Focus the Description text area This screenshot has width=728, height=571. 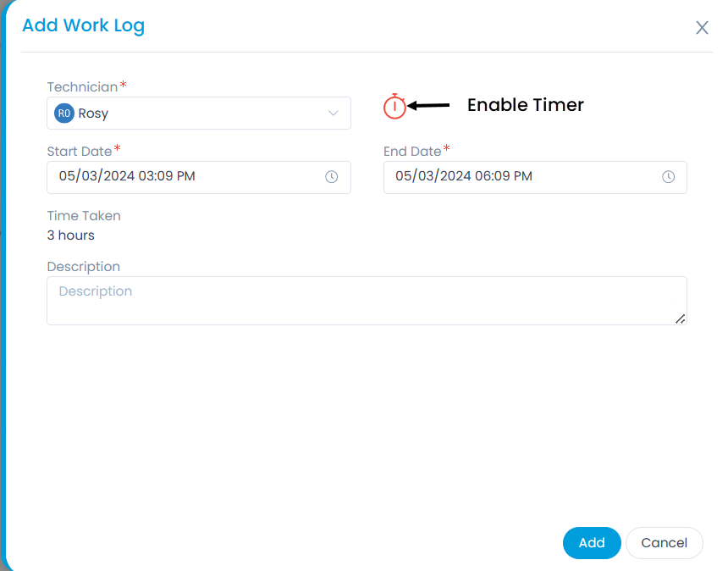[366, 301]
